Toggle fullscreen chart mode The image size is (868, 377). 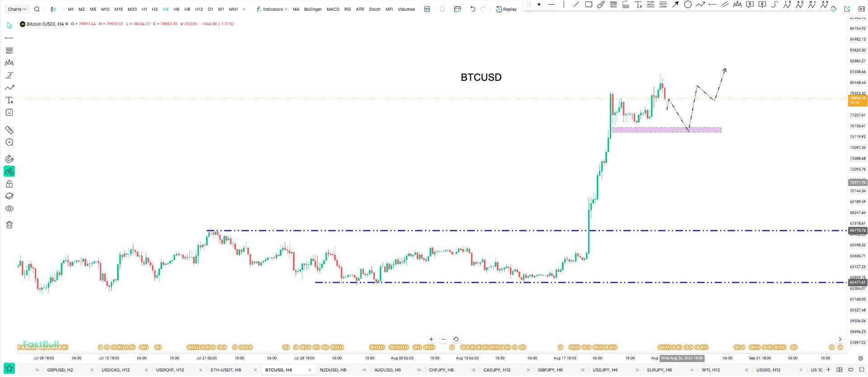[862, 370]
